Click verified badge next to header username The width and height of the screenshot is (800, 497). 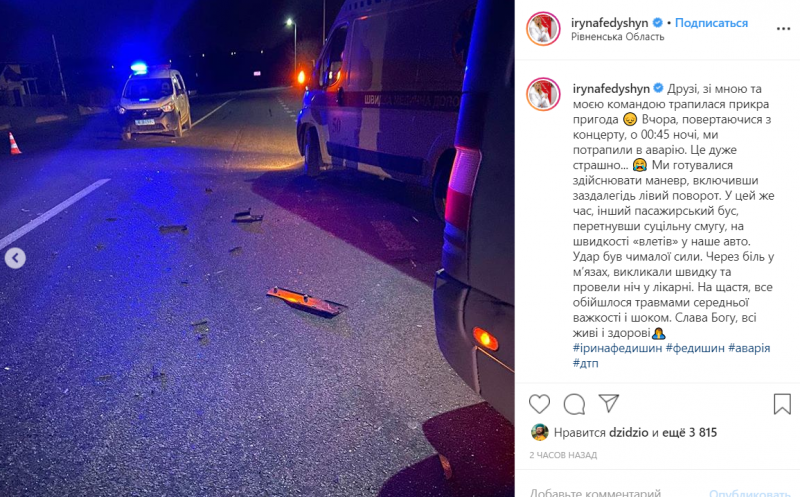(x=658, y=23)
